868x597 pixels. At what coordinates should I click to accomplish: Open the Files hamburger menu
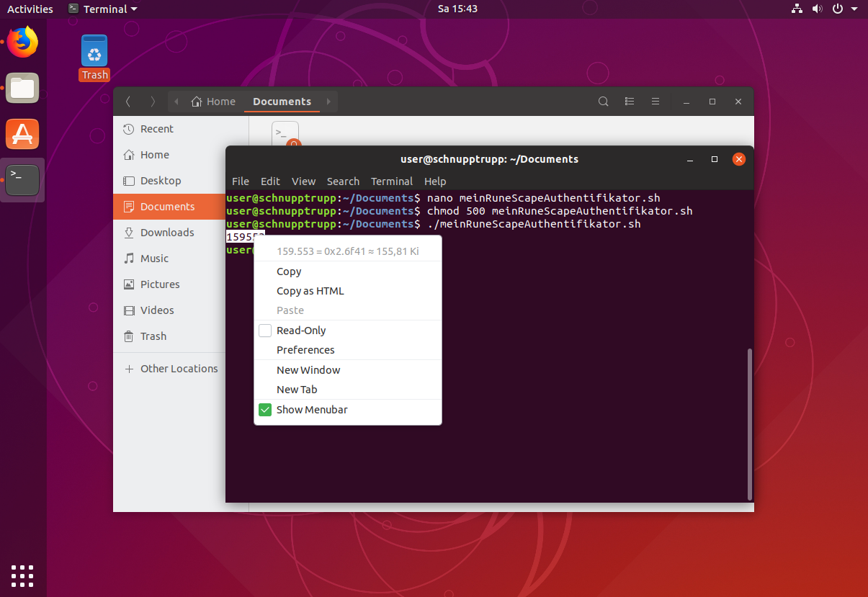tap(656, 102)
